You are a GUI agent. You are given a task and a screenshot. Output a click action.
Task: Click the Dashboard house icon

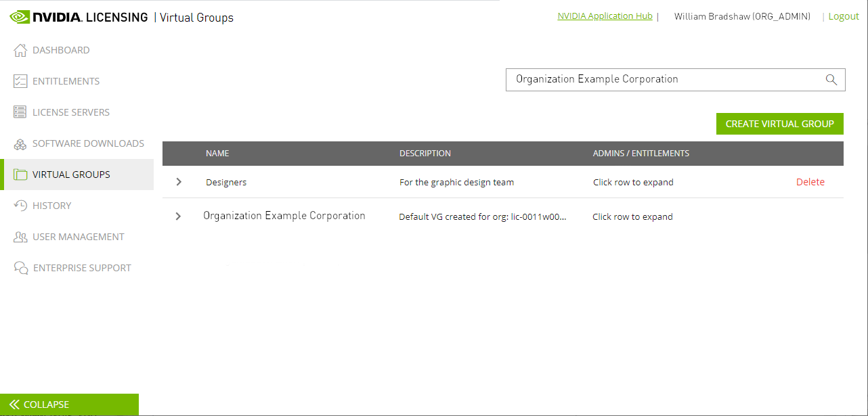coord(20,51)
